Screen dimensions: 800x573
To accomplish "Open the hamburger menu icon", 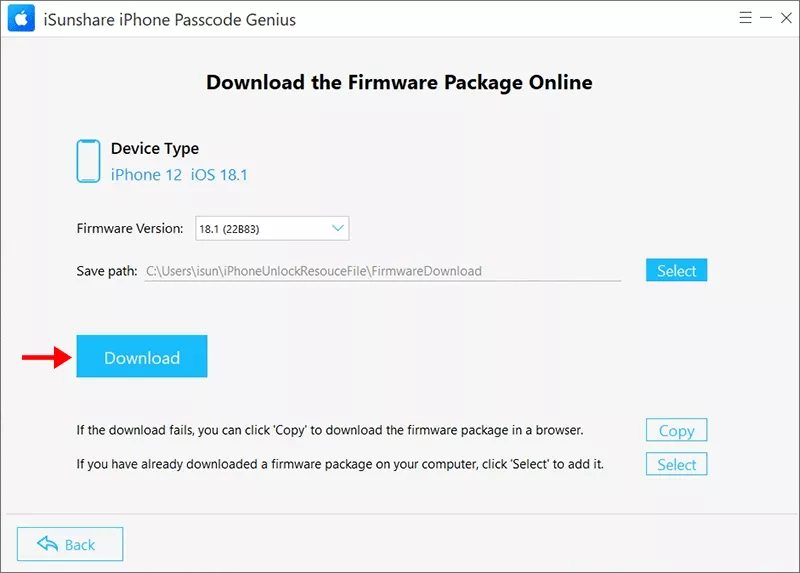I will (x=745, y=18).
